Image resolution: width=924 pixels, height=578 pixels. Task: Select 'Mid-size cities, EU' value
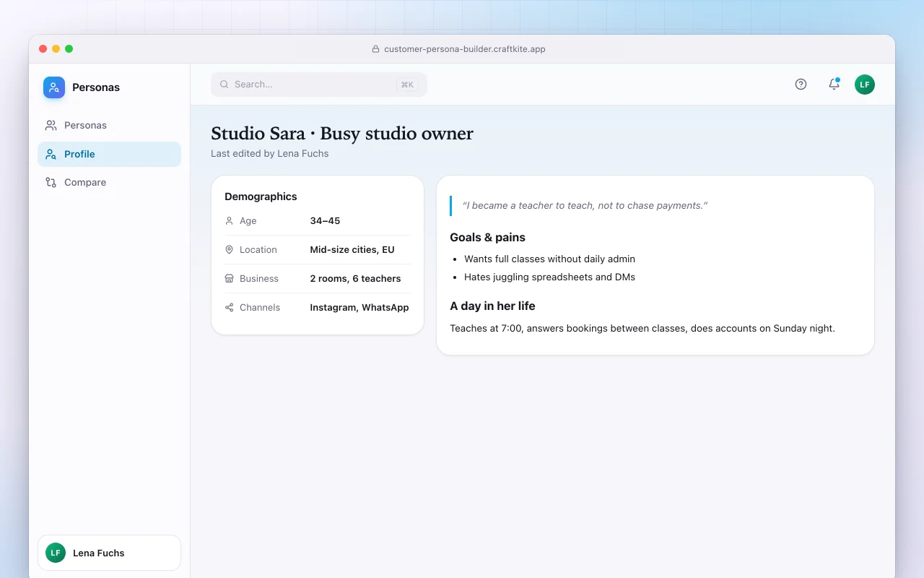coord(352,250)
